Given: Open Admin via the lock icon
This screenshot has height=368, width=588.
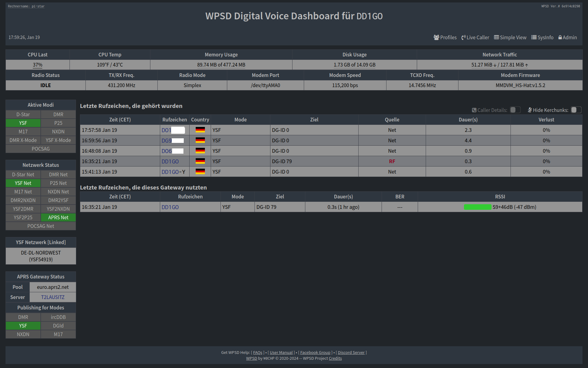Looking at the screenshot, I should pos(560,37).
